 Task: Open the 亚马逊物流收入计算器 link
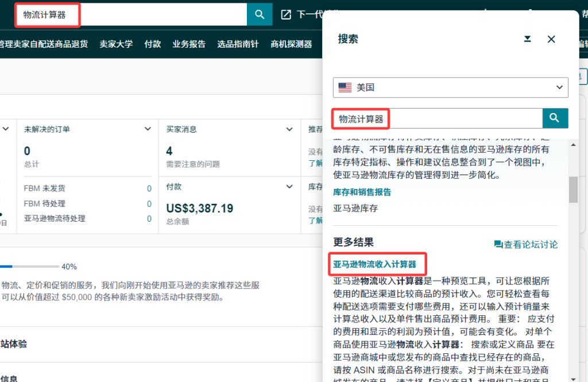pos(377,264)
